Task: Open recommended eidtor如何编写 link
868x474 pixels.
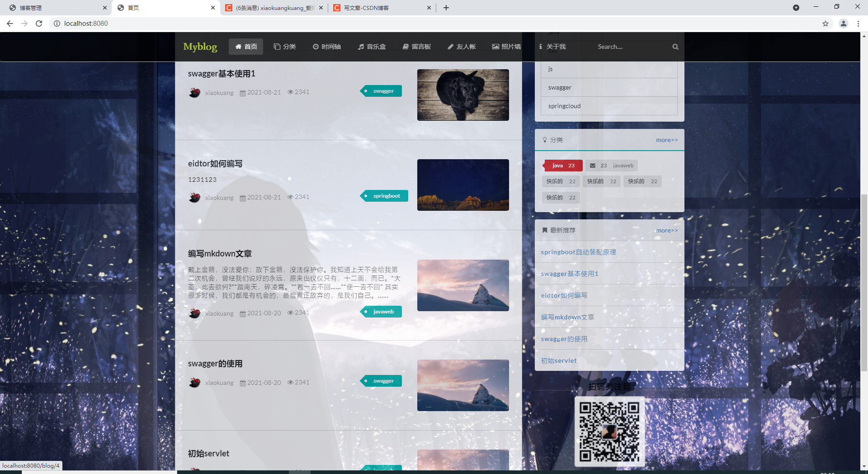Action: pyautogui.click(x=564, y=295)
